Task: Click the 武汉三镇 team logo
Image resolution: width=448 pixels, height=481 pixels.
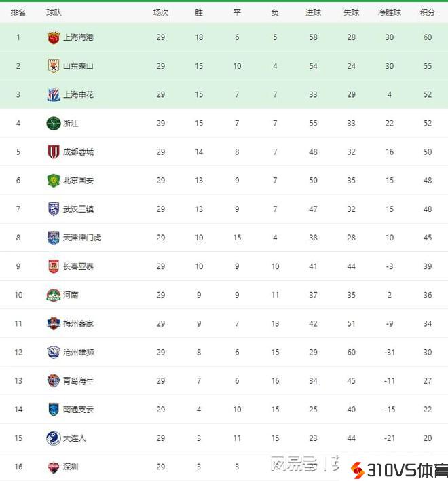Action: (x=54, y=209)
